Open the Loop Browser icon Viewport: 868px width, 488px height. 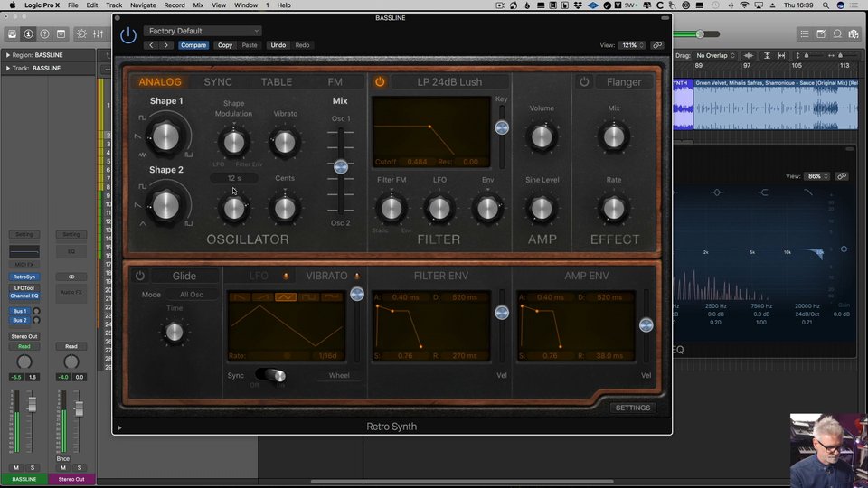837,34
